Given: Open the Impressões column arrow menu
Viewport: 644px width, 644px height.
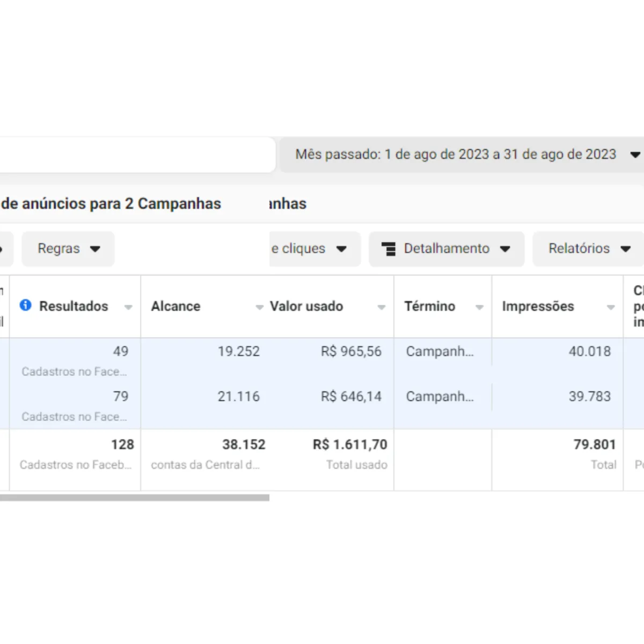Looking at the screenshot, I should 611,307.
